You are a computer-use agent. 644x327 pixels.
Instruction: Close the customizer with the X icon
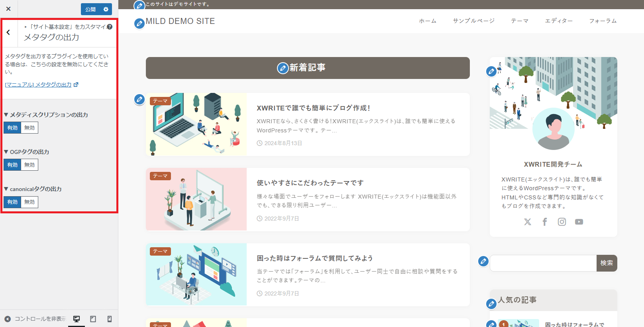[8, 9]
